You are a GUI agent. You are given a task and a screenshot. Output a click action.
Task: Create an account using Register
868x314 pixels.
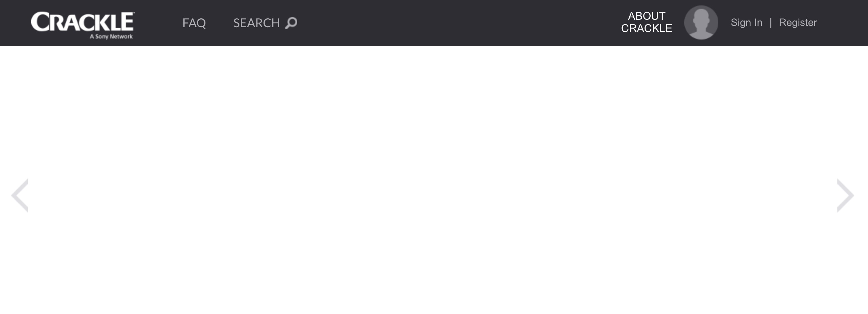[x=798, y=22]
